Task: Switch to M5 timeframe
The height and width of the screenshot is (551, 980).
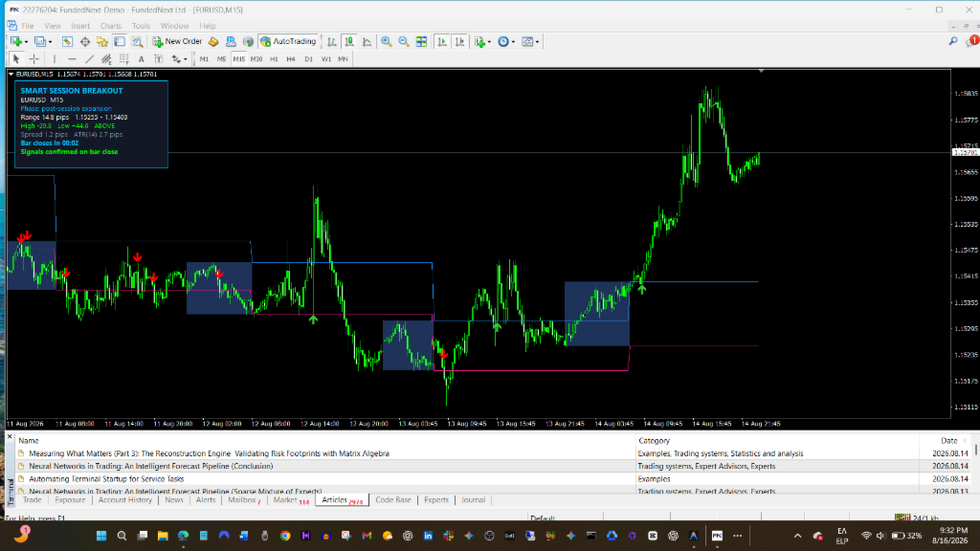Action: pyautogui.click(x=221, y=58)
